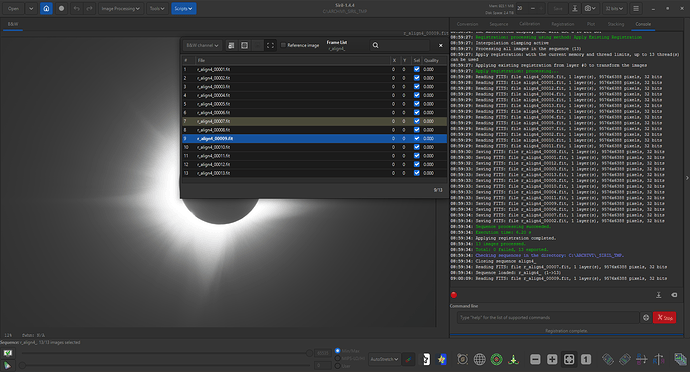This screenshot has width=690, height=372.
Task: Click the zoom out minus icon
Action: (x=535, y=359)
